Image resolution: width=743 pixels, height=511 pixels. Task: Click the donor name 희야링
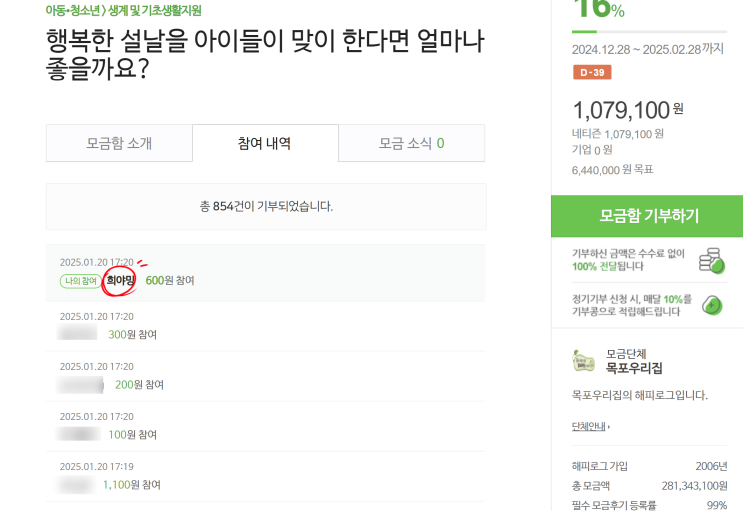pyautogui.click(x=120, y=281)
